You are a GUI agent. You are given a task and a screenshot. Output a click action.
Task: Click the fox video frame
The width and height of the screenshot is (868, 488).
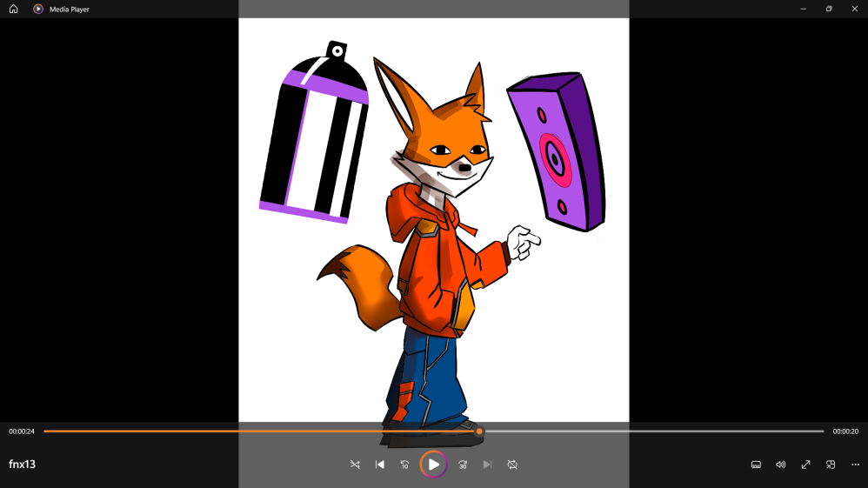(x=433, y=217)
